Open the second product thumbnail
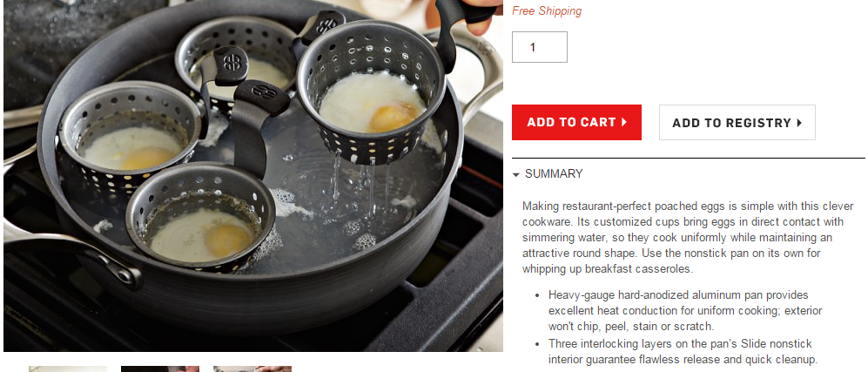Viewport: 868px width, 372px height. [x=160, y=369]
